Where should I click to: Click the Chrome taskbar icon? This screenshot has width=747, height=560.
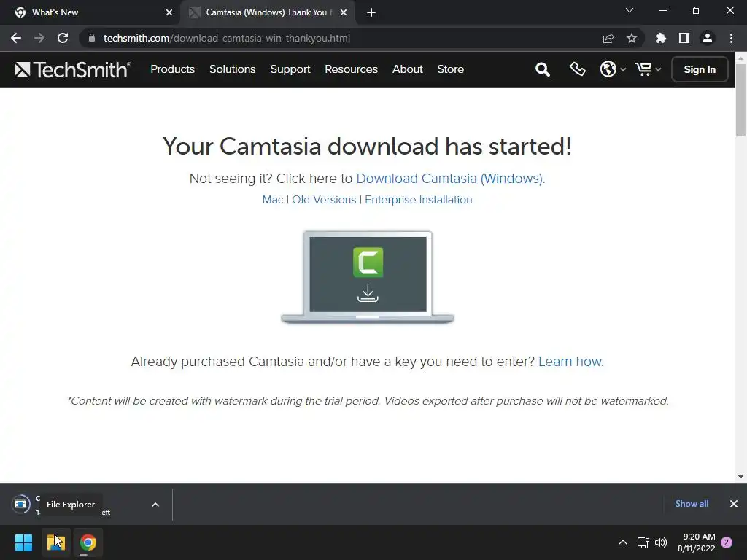point(88,542)
